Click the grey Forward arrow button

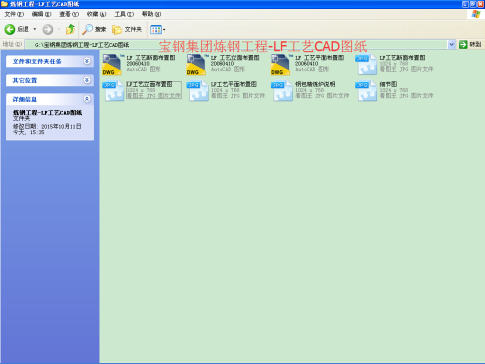(x=48, y=29)
